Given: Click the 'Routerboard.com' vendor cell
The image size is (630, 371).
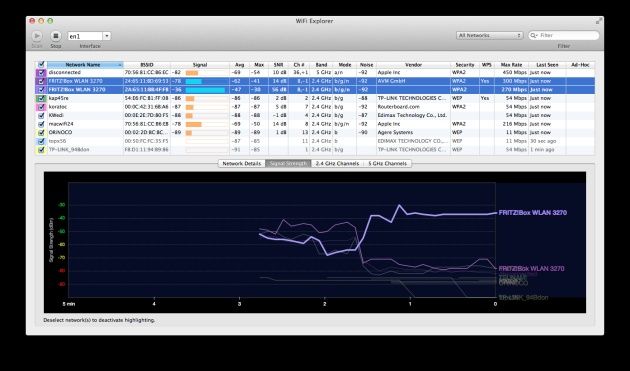Looking at the screenshot, I should click(398, 107).
